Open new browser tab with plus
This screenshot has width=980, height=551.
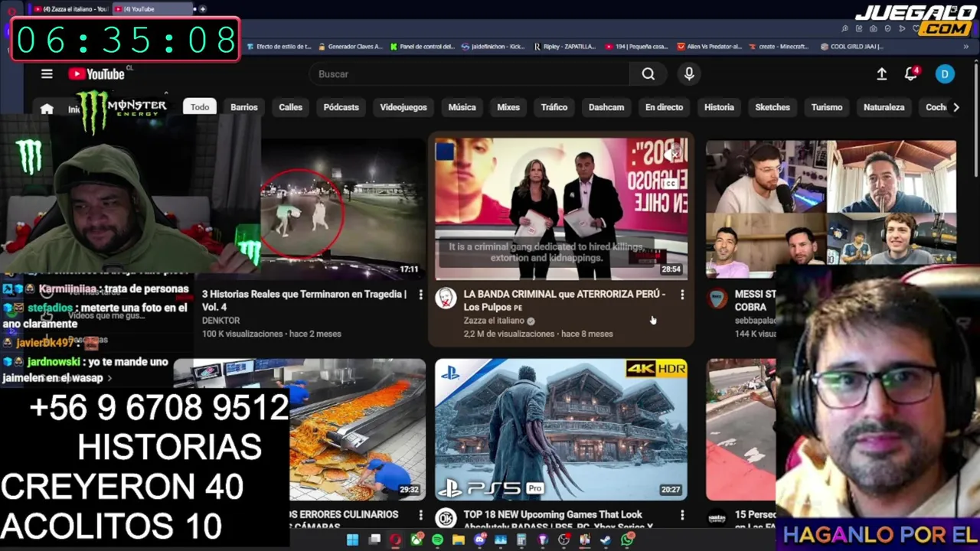(203, 9)
